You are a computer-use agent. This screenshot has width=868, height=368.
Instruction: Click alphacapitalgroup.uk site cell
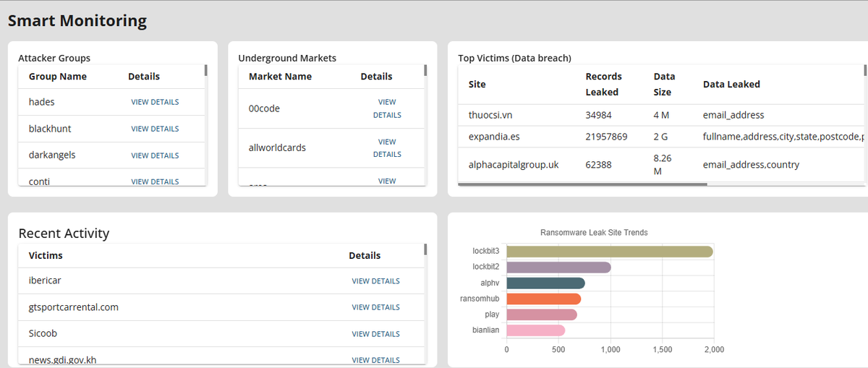point(514,165)
